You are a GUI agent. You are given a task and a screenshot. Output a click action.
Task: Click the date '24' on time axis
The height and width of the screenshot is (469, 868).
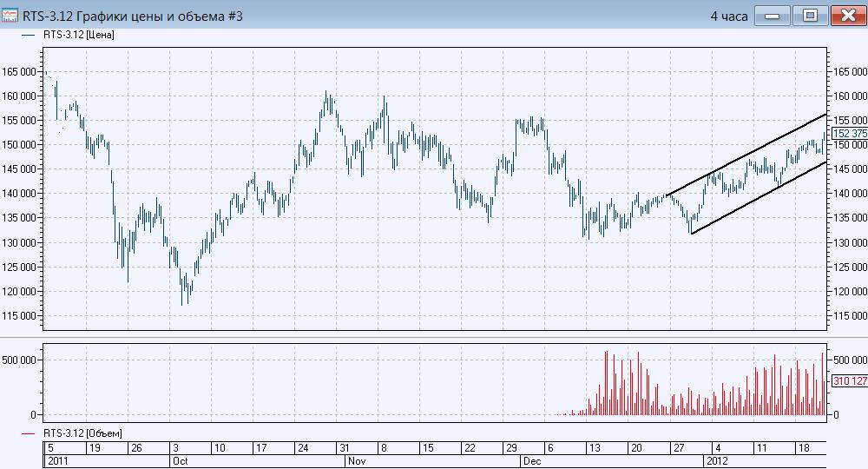coord(303,448)
